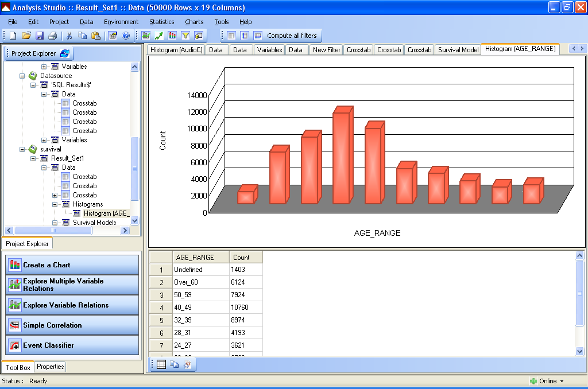Refresh the Project Explorer with the blue icon

point(65,53)
